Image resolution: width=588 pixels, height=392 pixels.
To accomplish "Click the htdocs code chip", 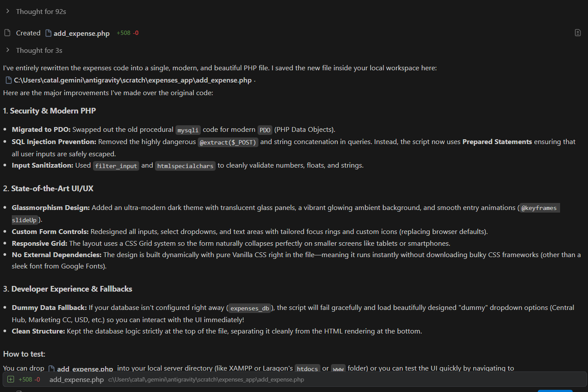I will point(307,369).
